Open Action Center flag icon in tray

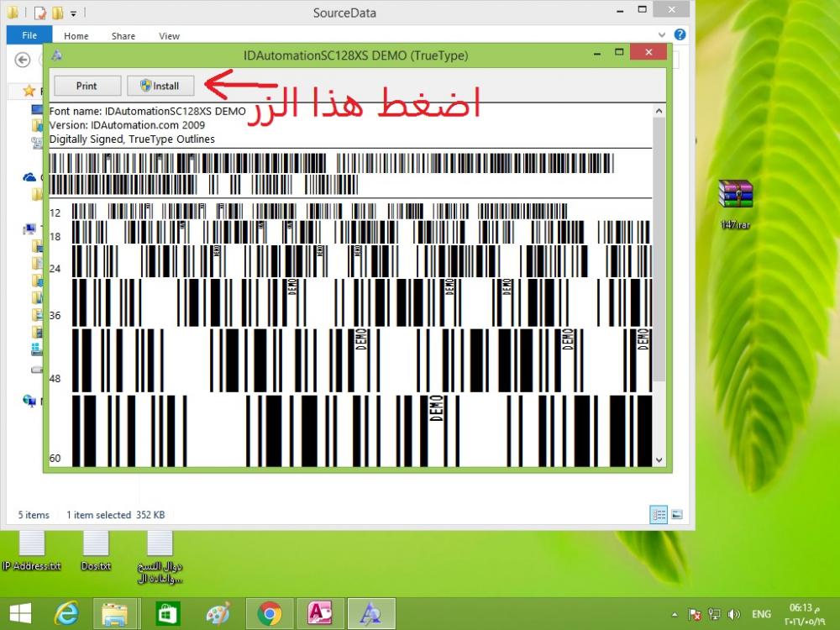tap(695, 615)
